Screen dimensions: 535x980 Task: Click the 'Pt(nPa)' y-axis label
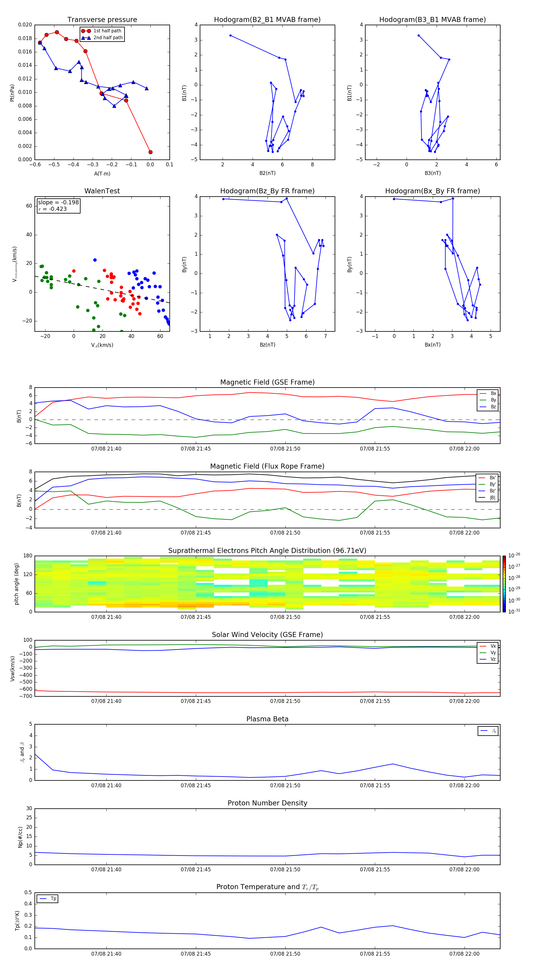pos(12,92)
